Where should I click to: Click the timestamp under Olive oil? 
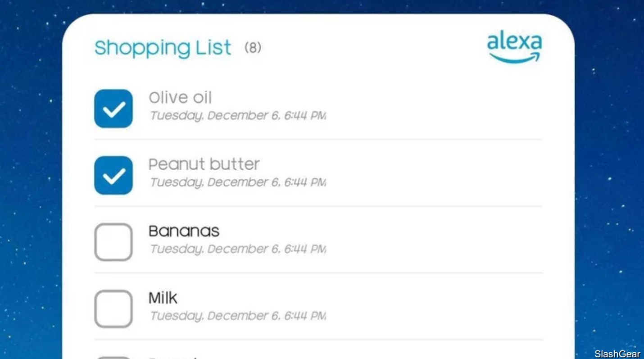point(237,116)
